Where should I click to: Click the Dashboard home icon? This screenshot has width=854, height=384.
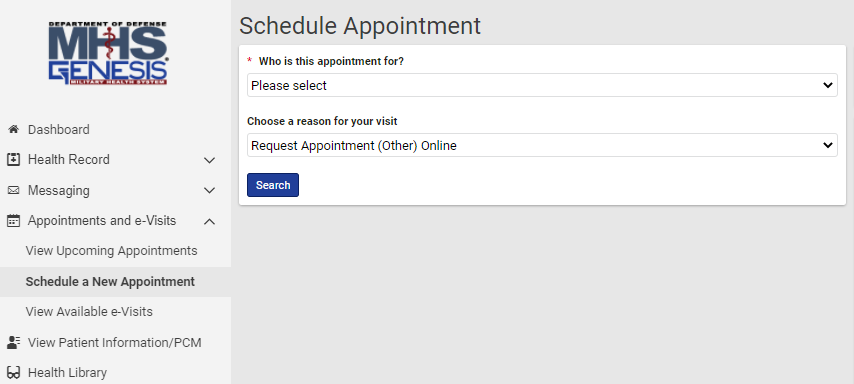coord(14,130)
